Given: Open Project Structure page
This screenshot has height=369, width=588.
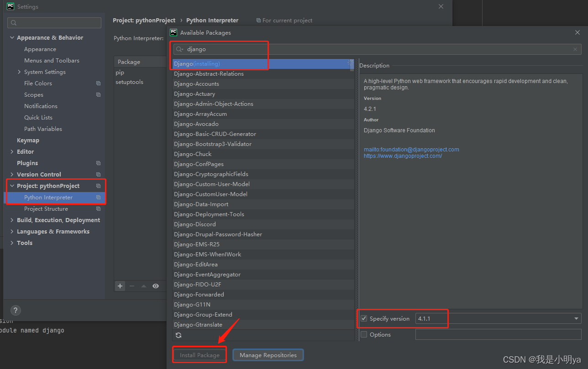Looking at the screenshot, I should [x=46, y=209].
